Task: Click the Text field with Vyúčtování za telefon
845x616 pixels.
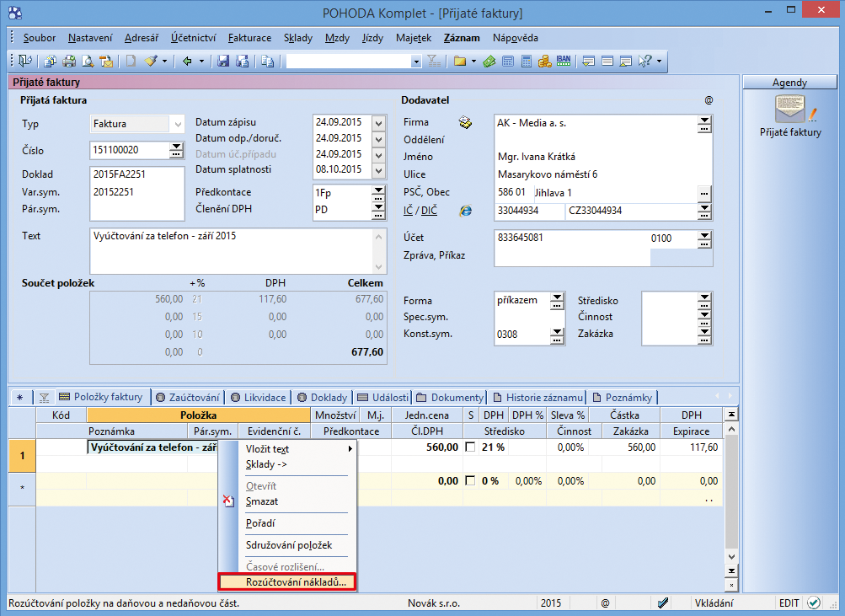Action: tap(232, 251)
